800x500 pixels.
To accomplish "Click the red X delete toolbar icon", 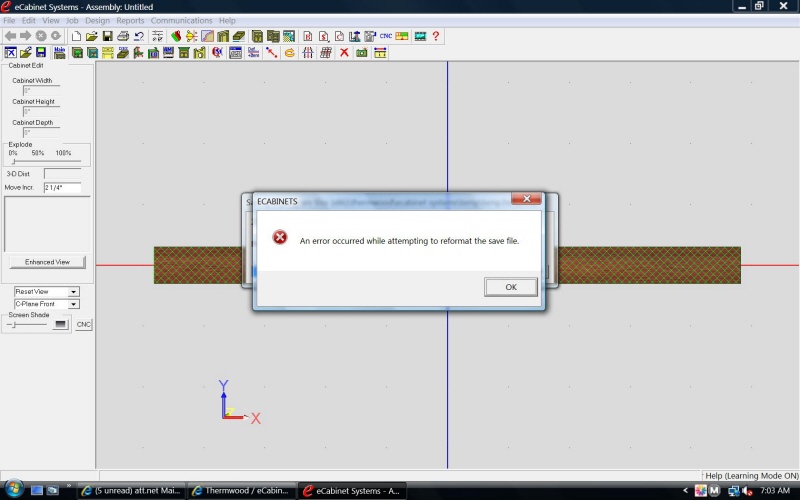I will [x=344, y=52].
